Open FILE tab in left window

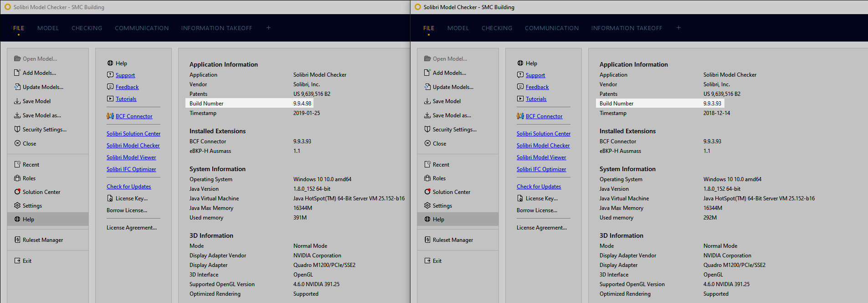pyautogui.click(x=19, y=28)
